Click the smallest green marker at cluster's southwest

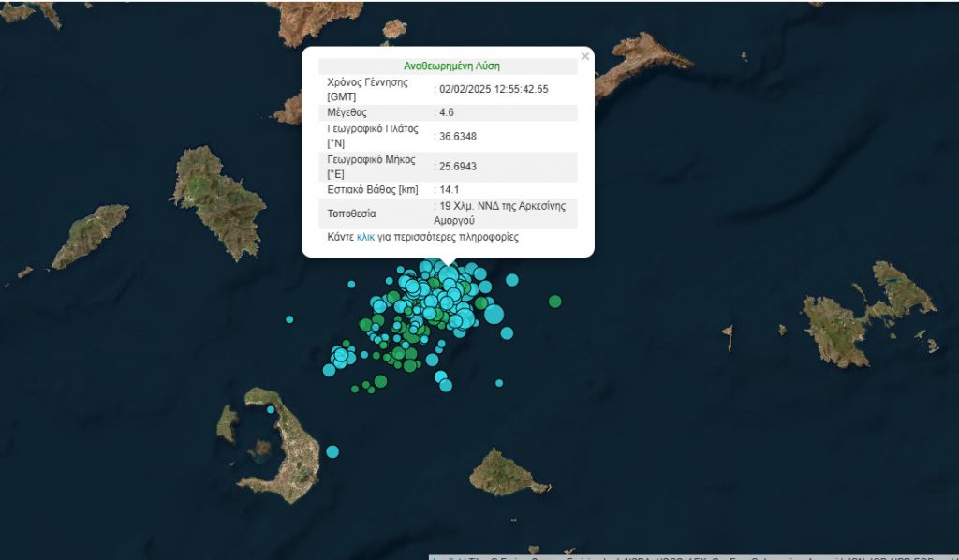354,388
